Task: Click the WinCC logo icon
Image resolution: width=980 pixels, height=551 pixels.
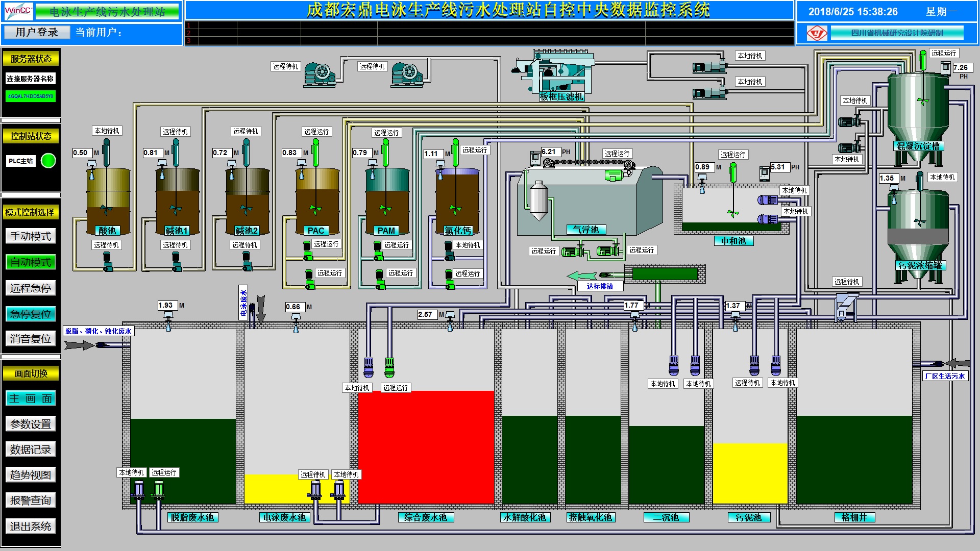Action: pyautogui.click(x=18, y=11)
